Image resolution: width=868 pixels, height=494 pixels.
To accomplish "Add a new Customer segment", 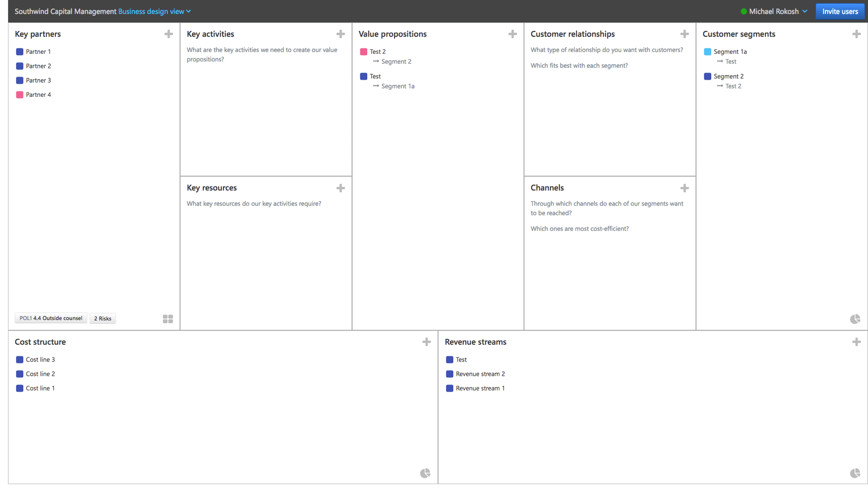I will [856, 34].
